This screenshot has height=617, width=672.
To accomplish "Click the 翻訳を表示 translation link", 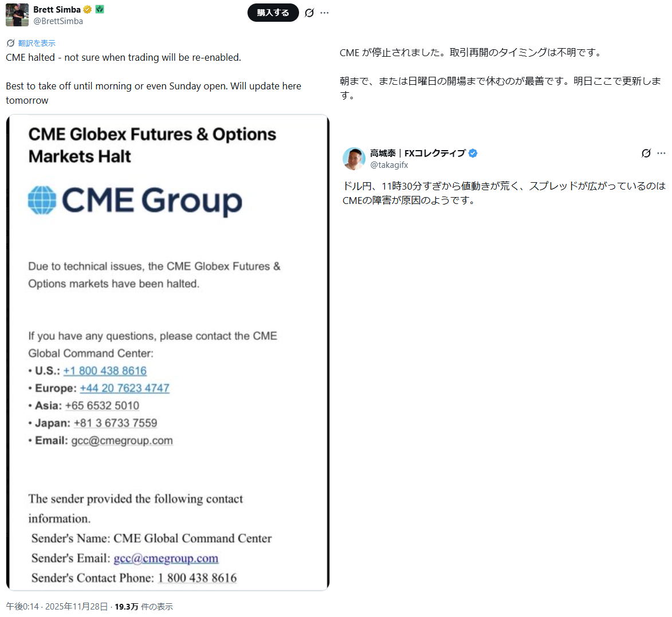I will point(37,43).
